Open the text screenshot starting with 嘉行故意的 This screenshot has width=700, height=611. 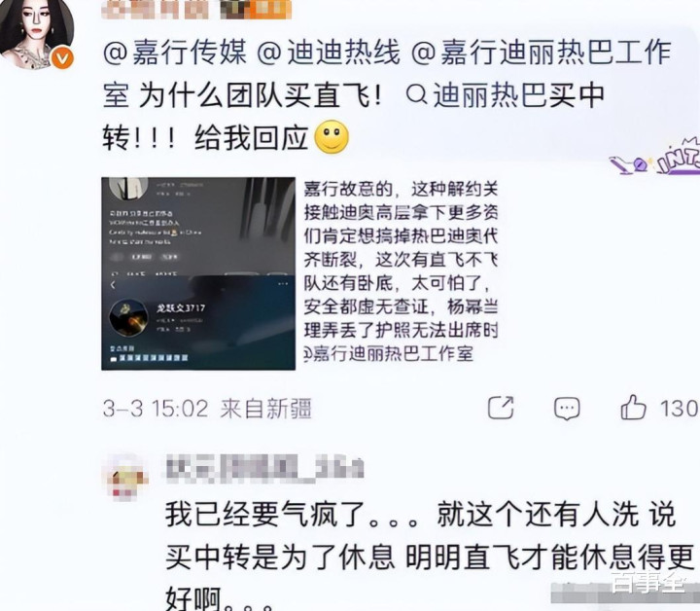[401, 273]
